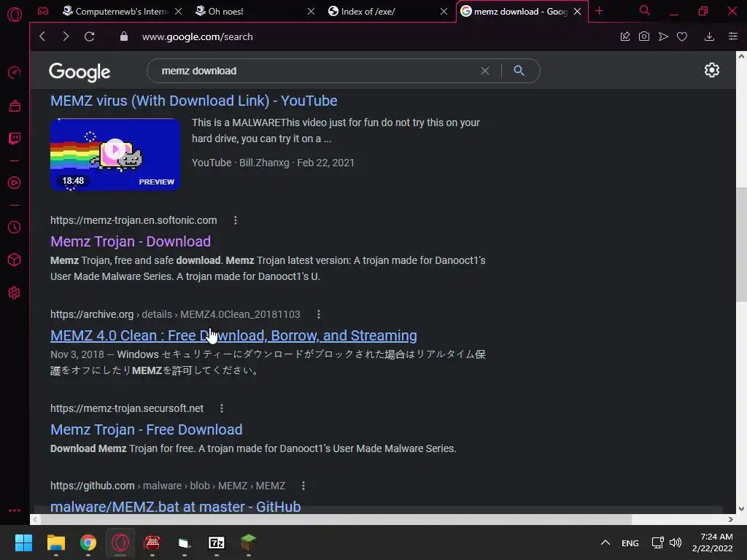Expand options for softonic.com result

(236, 220)
